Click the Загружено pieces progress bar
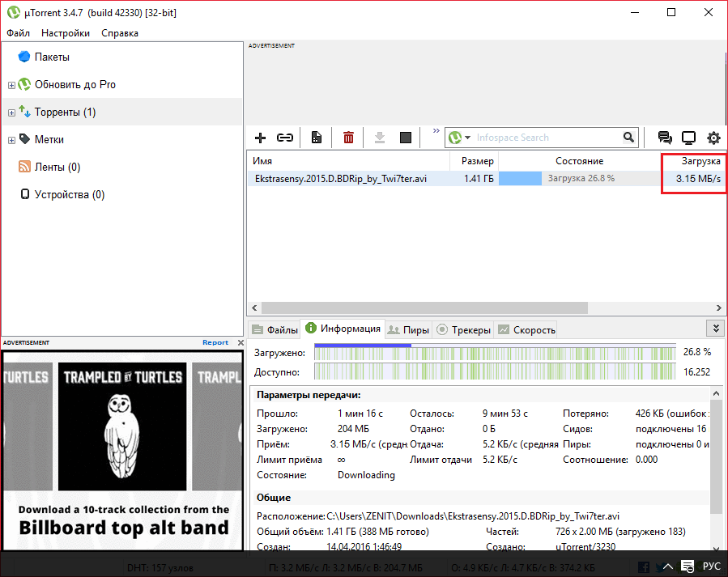Image resolution: width=728 pixels, height=577 pixels. coord(495,353)
